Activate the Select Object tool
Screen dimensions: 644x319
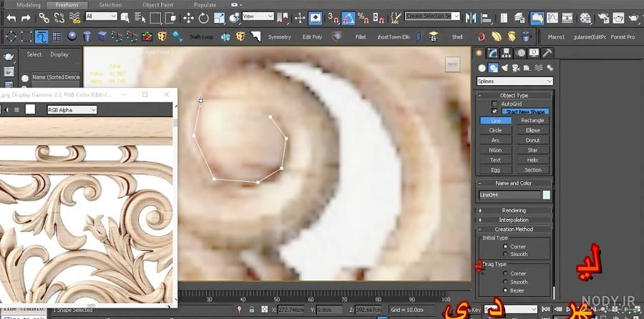(125, 18)
